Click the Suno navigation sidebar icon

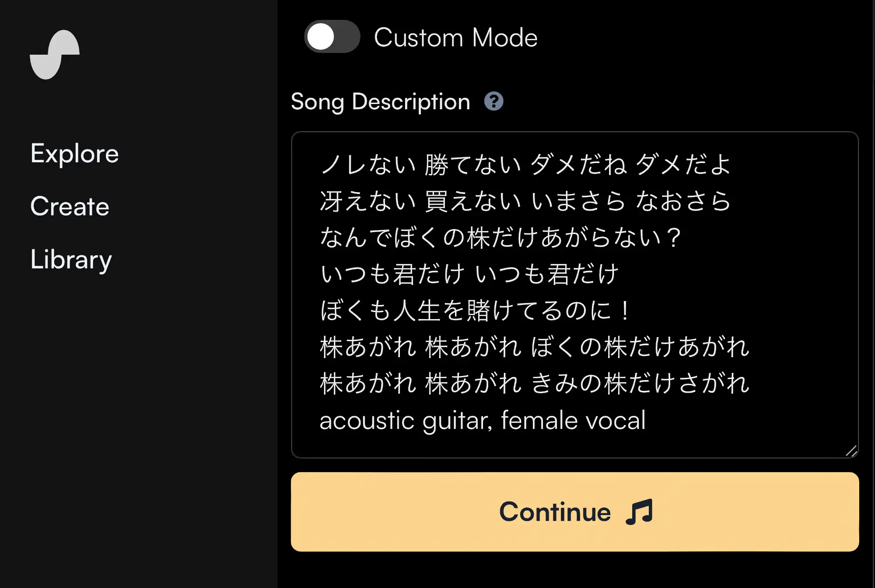click(x=56, y=56)
